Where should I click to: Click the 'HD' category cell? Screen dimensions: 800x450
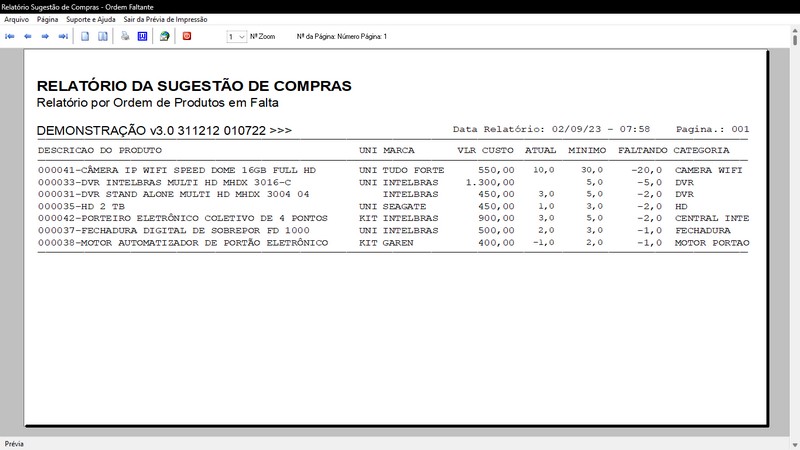point(681,206)
